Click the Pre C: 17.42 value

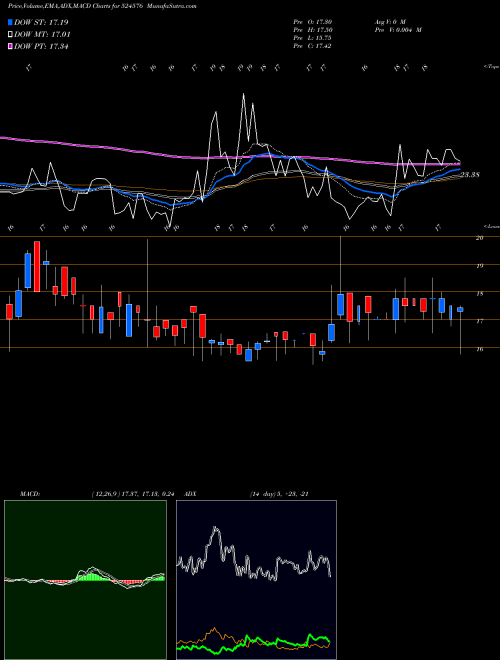[x=312, y=46]
